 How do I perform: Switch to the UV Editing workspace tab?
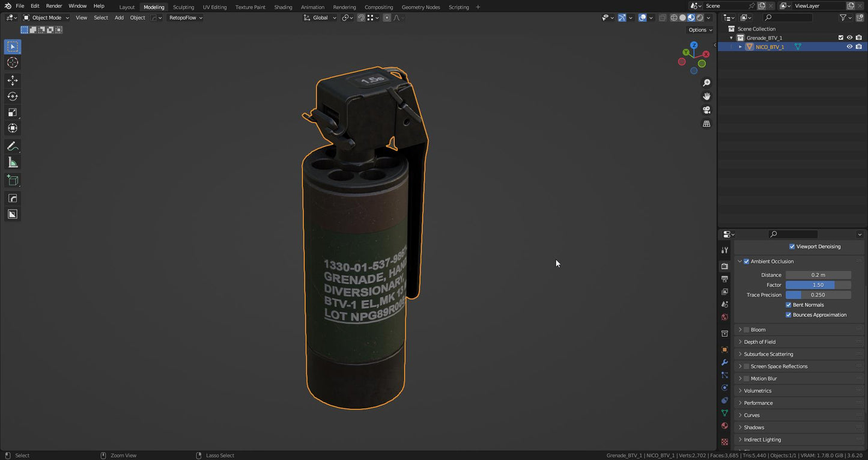pos(214,7)
